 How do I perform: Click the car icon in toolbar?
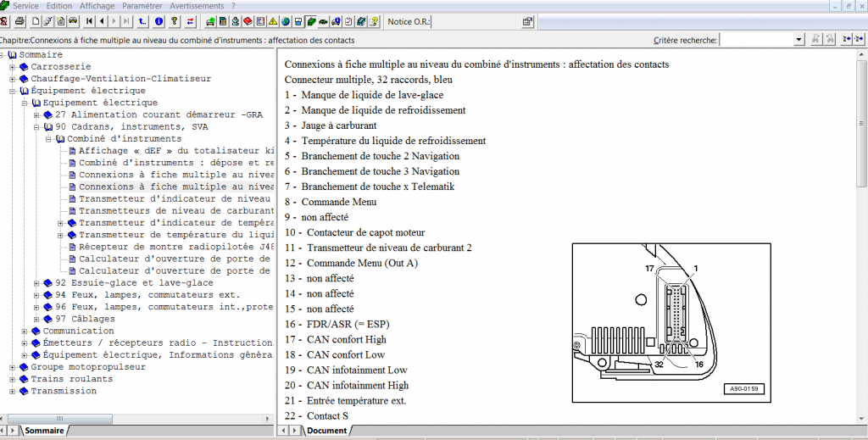(x=74, y=21)
